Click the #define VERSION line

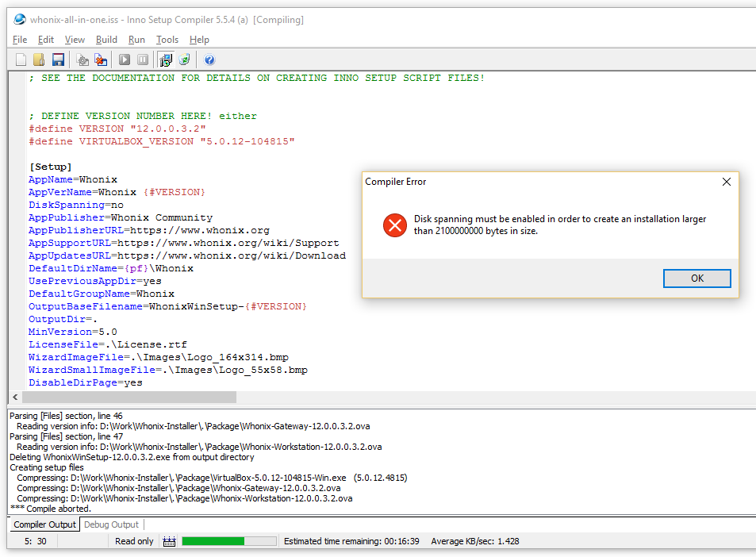pos(117,129)
